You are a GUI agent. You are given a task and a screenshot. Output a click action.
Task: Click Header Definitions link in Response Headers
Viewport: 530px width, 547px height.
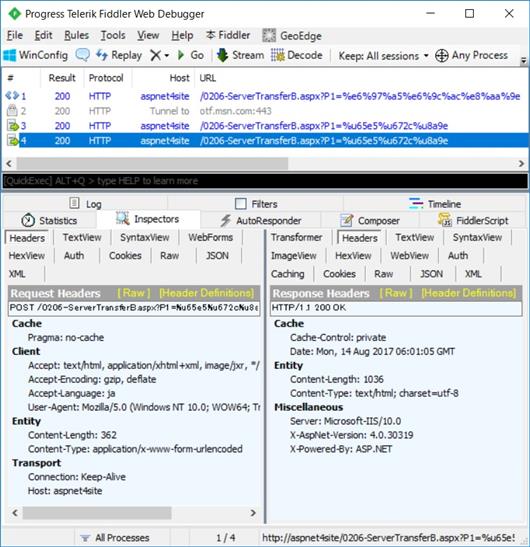469,293
